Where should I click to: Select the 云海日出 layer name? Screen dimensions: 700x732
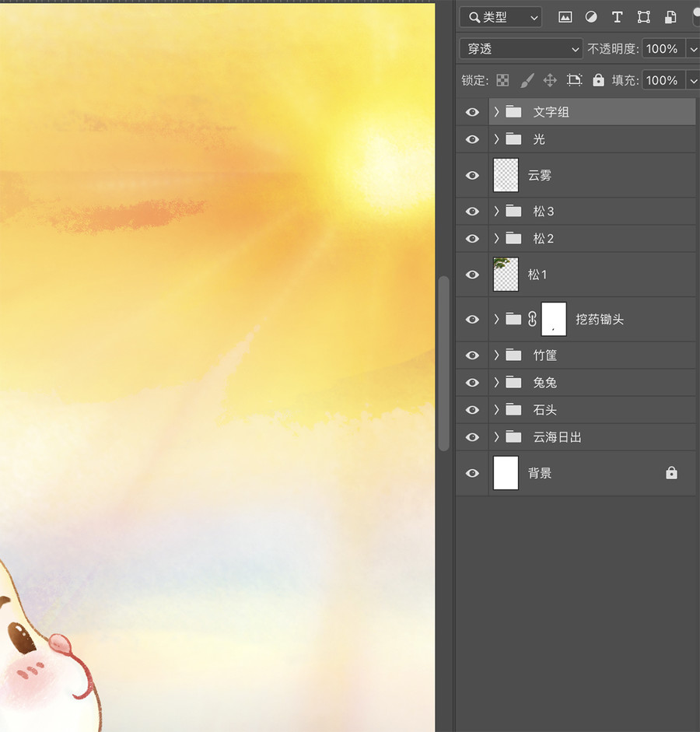pos(557,437)
